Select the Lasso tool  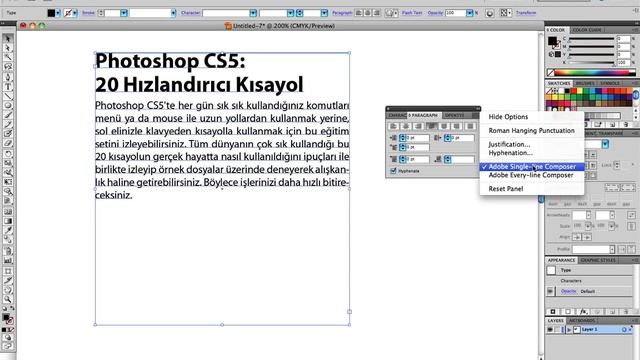coord(8,67)
